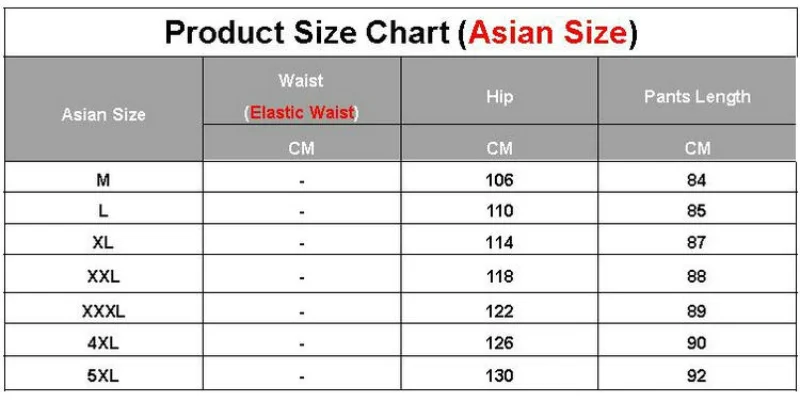
Task: Click the hip value 106
Action: coord(499,181)
